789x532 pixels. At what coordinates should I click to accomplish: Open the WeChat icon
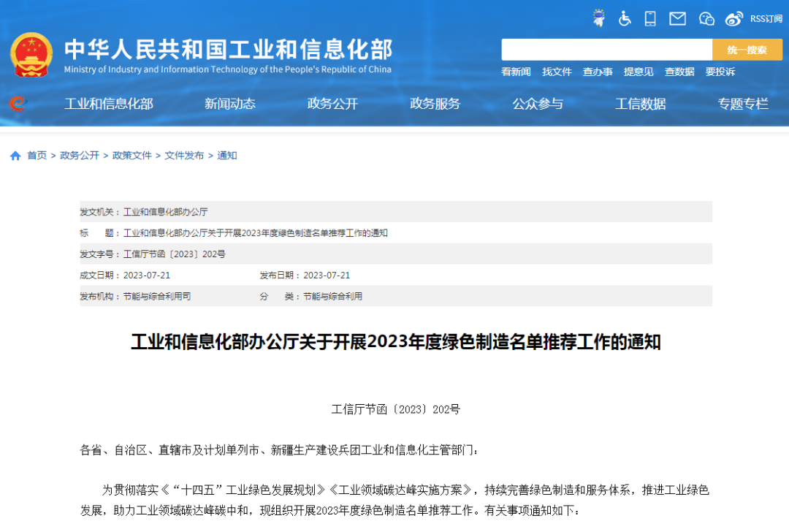[x=706, y=19]
